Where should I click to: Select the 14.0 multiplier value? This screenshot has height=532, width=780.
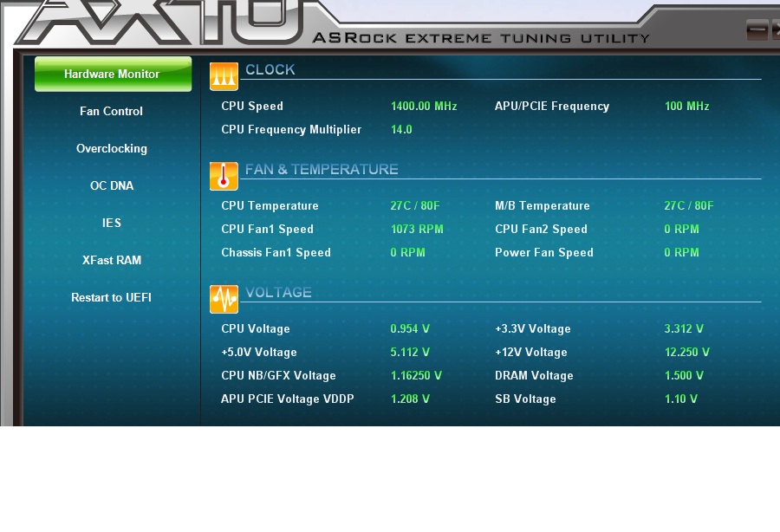tap(401, 129)
